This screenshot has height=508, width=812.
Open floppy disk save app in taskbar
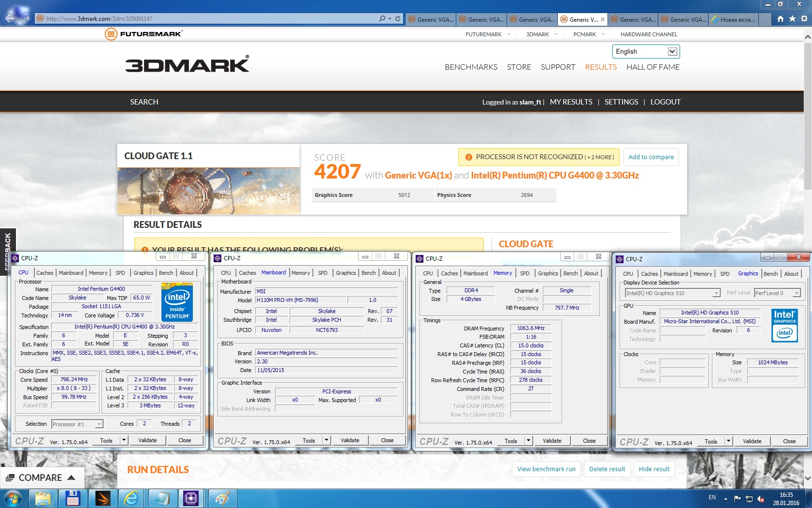tap(72, 498)
